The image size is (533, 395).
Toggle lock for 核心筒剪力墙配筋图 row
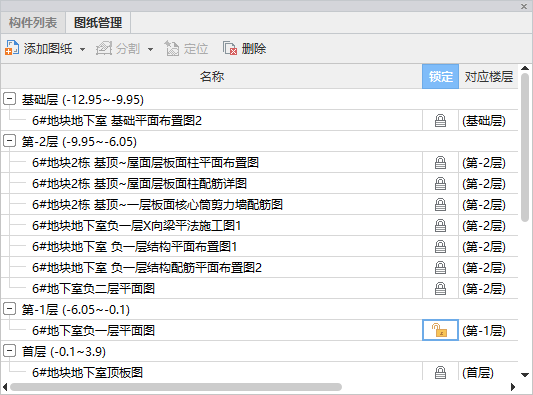pyautogui.click(x=440, y=205)
